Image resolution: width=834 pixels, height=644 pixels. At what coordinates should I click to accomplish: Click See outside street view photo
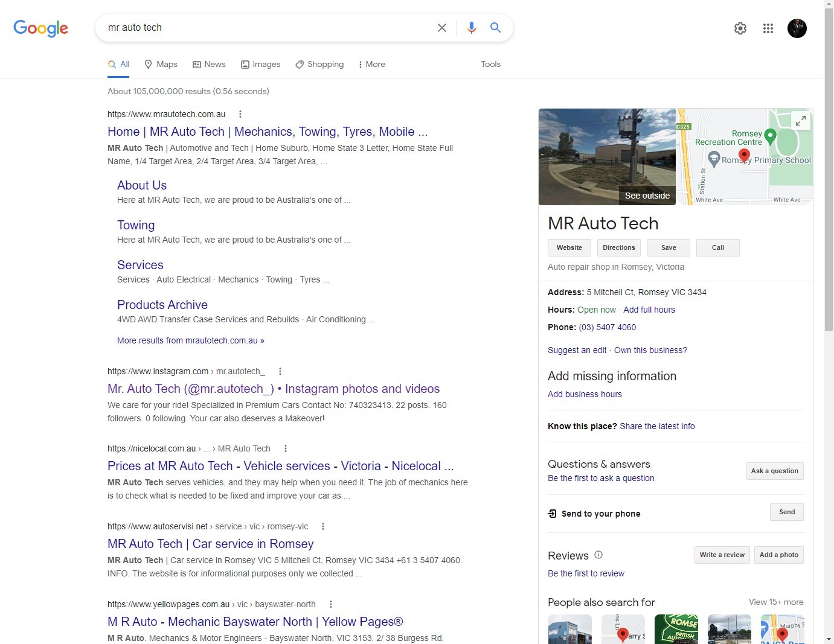tap(607, 157)
